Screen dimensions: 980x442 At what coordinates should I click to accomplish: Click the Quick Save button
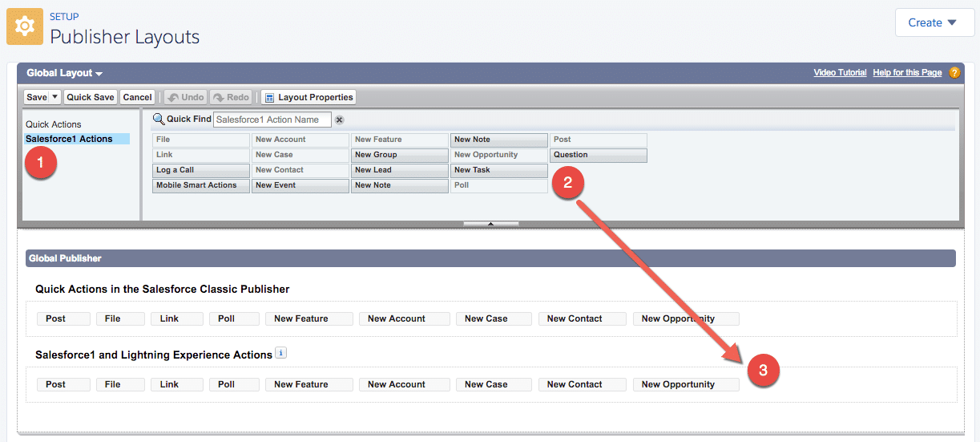(91, 97)
